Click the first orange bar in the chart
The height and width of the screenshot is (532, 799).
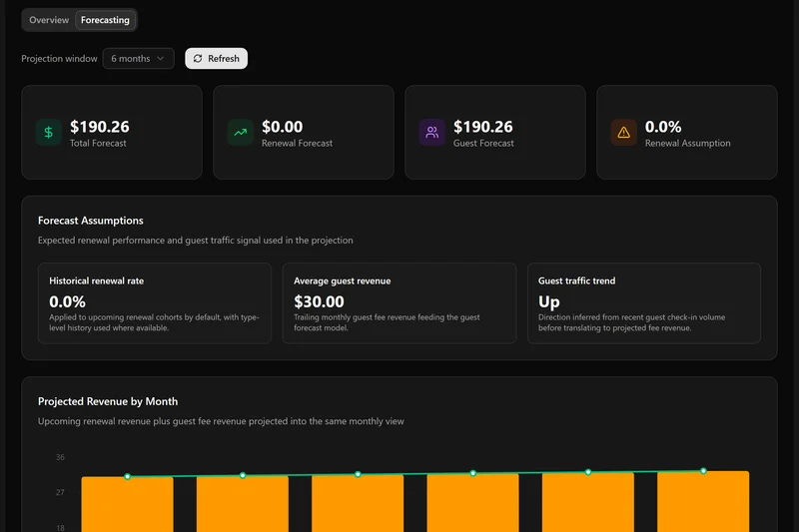click(x=128, y=504)
